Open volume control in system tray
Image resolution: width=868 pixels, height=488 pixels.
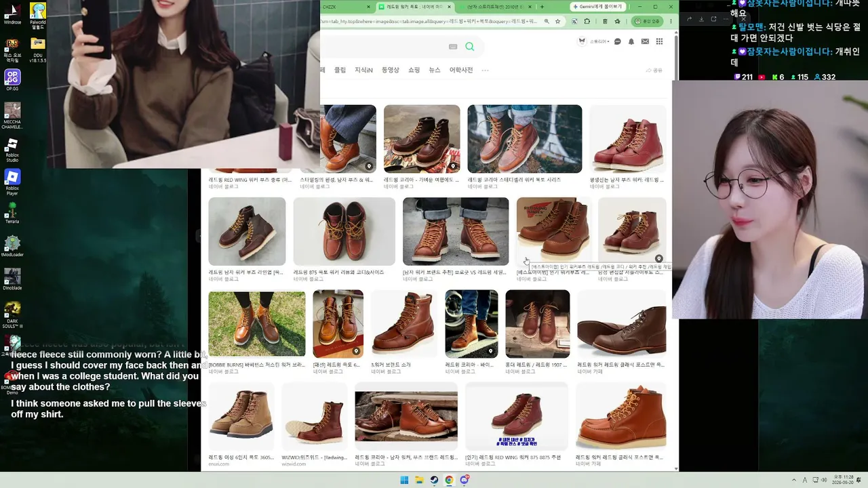point(823,480)
